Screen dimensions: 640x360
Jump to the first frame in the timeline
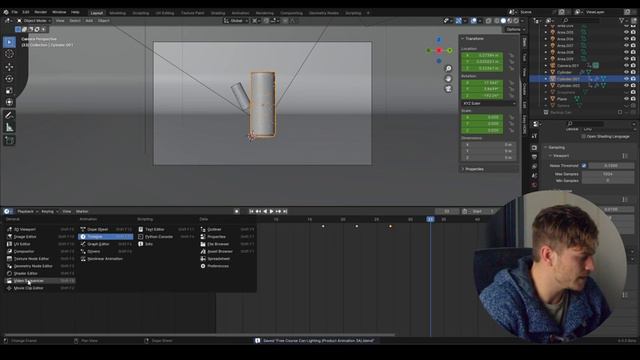click(x=251, y=211)
